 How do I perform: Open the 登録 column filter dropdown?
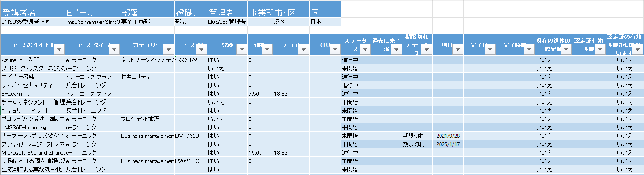(x=242, y=49)
